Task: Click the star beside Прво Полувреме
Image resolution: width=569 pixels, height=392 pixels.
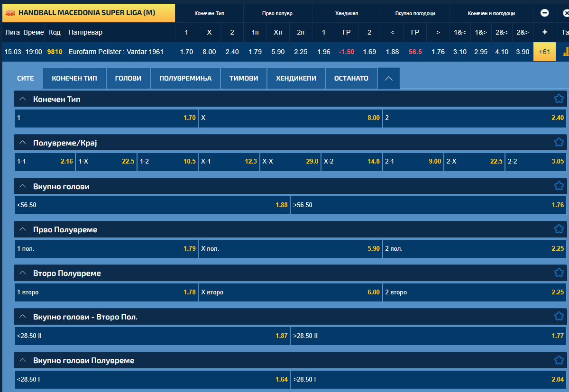Action: pyautogui.click(x=559, y=229)
